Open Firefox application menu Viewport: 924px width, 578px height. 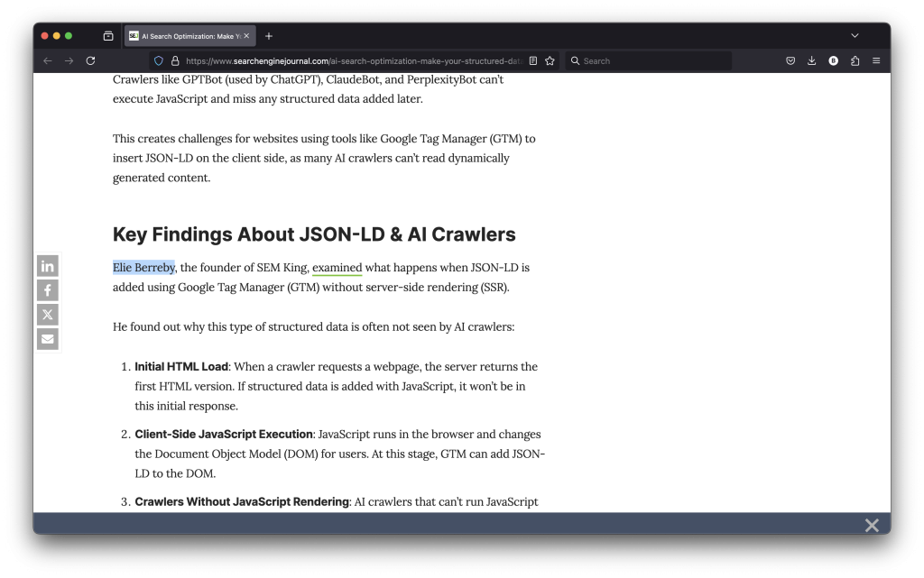click(876, 60)
